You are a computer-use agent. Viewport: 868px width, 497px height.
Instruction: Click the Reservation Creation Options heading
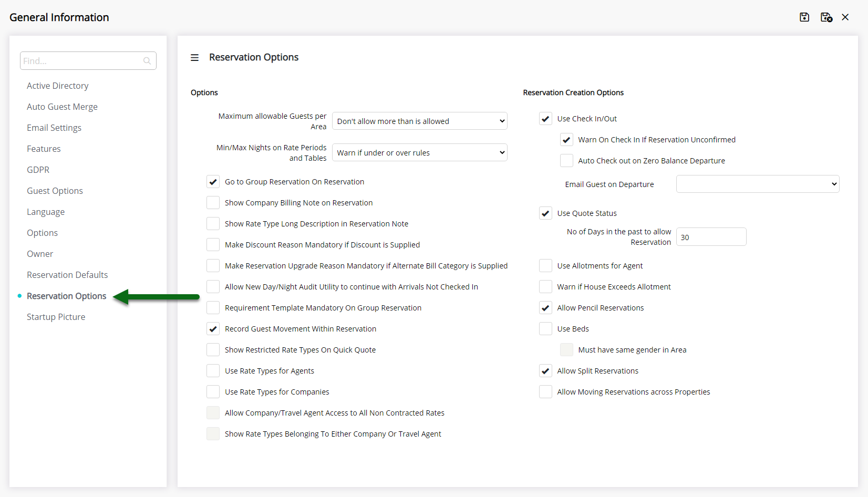pos(573,92)
